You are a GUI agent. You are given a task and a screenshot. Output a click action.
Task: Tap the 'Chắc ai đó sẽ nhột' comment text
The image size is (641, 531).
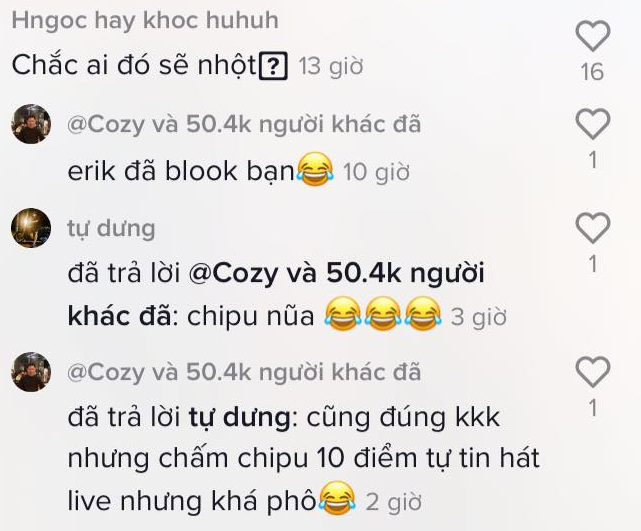click(x=134, y=65)
